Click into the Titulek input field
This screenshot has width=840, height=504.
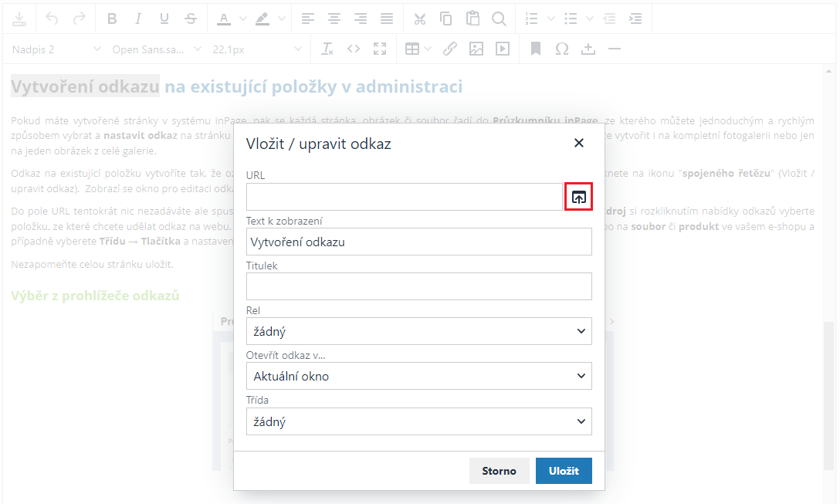tap(418, 286)
